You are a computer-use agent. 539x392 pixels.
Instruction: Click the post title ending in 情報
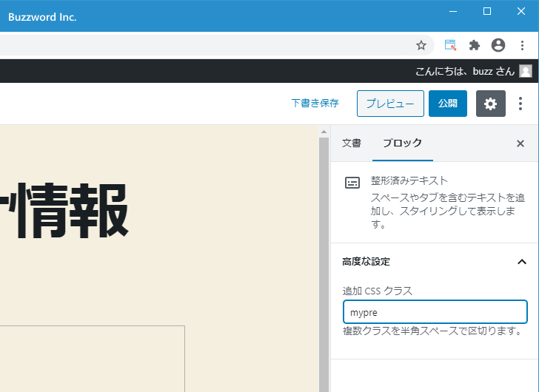(64, 210)
